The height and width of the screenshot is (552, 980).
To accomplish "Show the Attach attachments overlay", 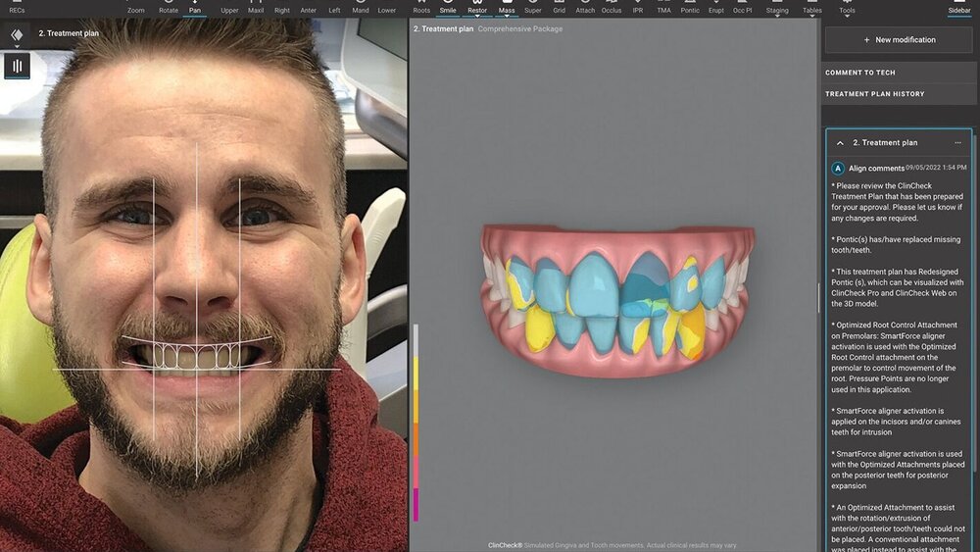I will tap(585, 8).
